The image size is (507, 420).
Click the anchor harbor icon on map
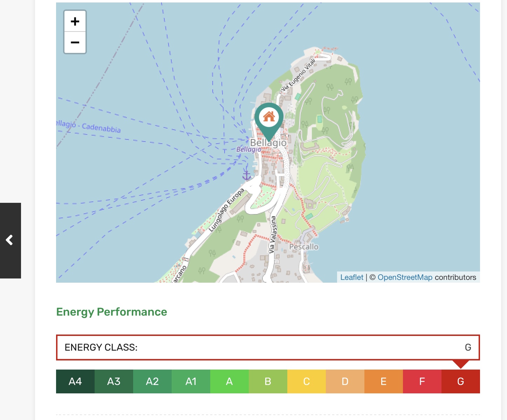click(x=247, y=175)
